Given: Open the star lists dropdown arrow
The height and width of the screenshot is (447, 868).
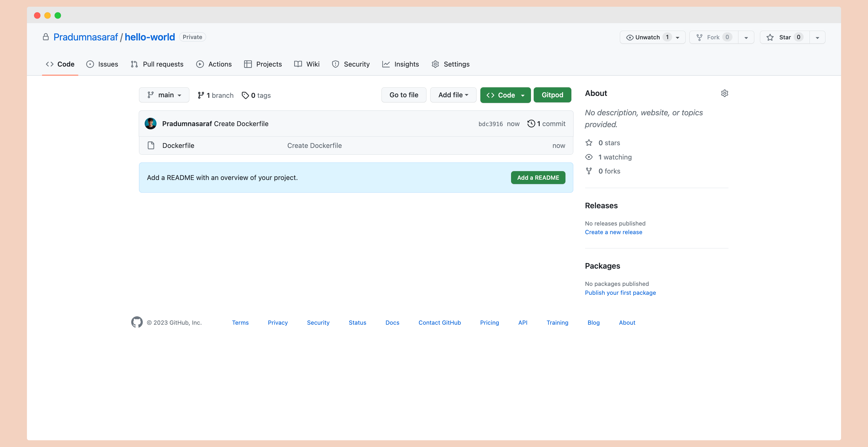Looking at the screenshot, I should pyautogui.click(x=817, y=37).
